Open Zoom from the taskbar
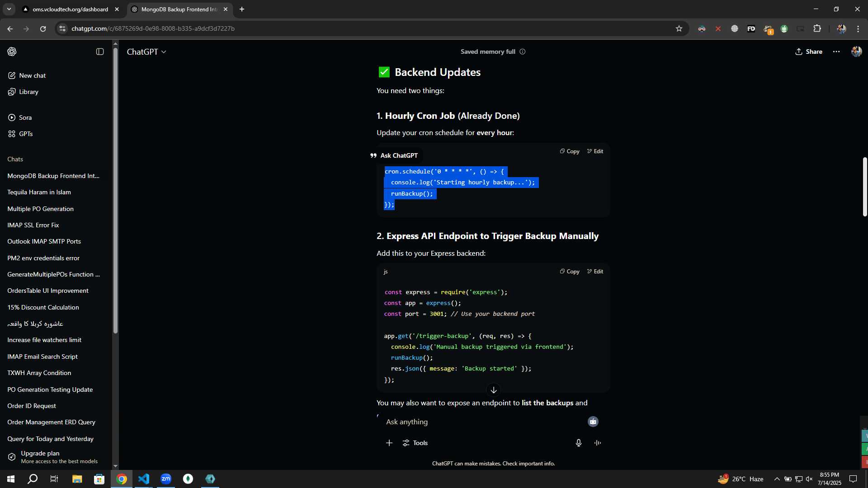868x488 pixels. [x=166, y=479]
